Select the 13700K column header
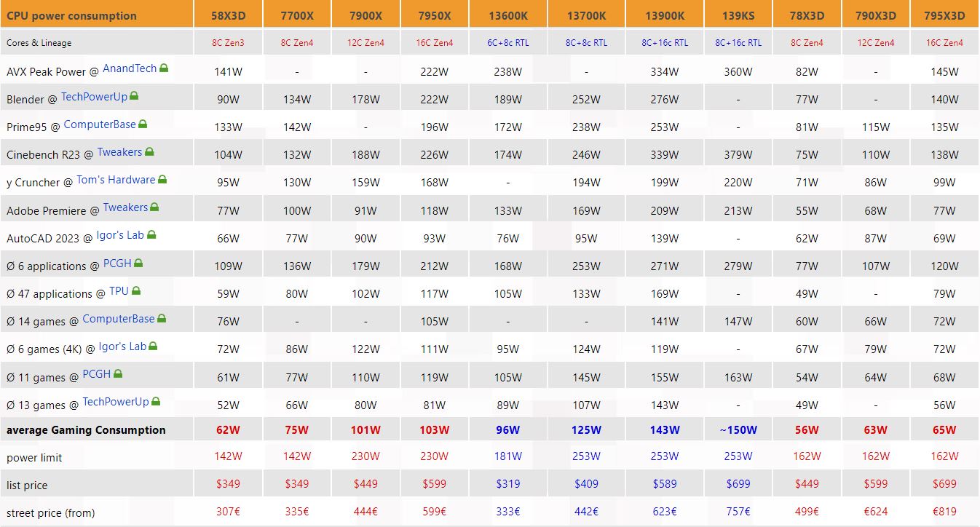Image resolution: width=980 pixels, height=527 pixels. [586, 15]
